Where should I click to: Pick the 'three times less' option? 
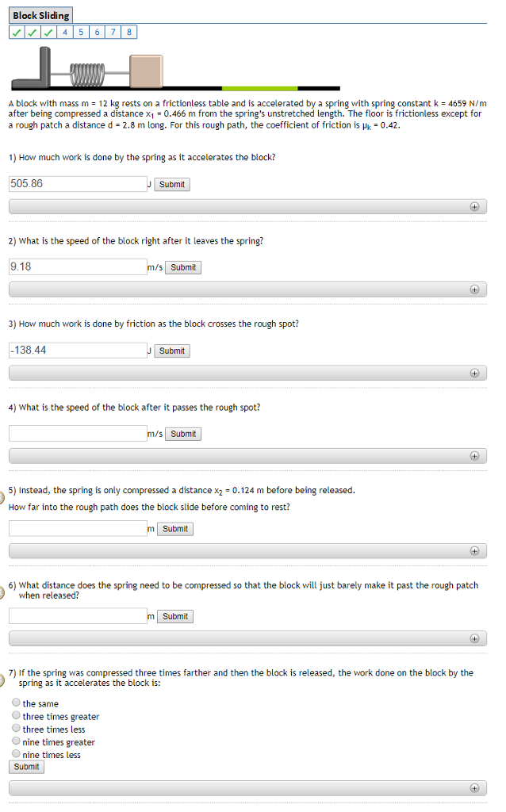click(x=16, y=729)
